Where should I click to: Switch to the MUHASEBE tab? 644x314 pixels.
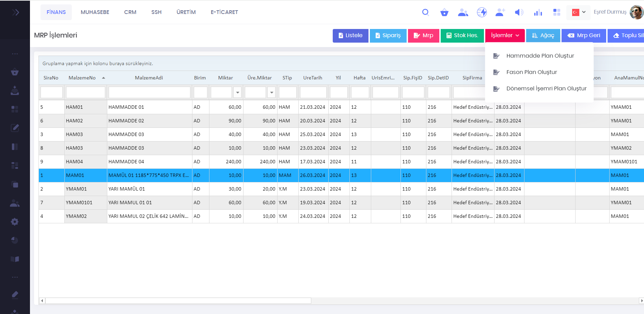tap(95, 12)
